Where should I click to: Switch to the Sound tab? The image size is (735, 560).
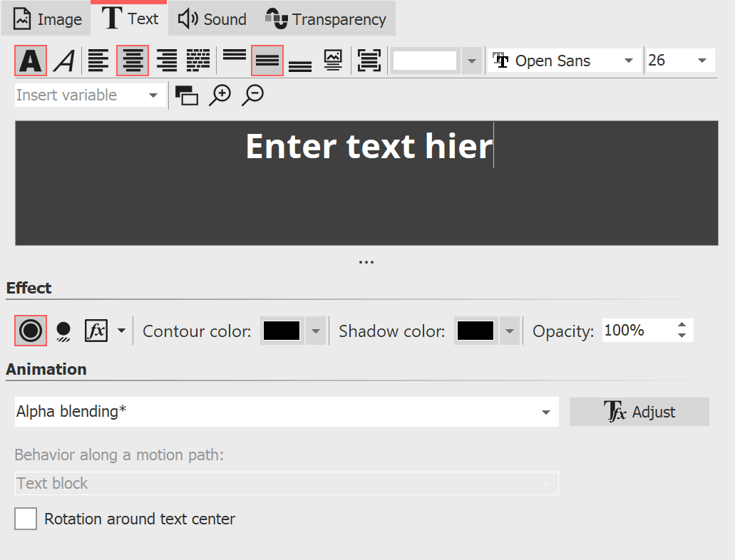coord(211,19)
